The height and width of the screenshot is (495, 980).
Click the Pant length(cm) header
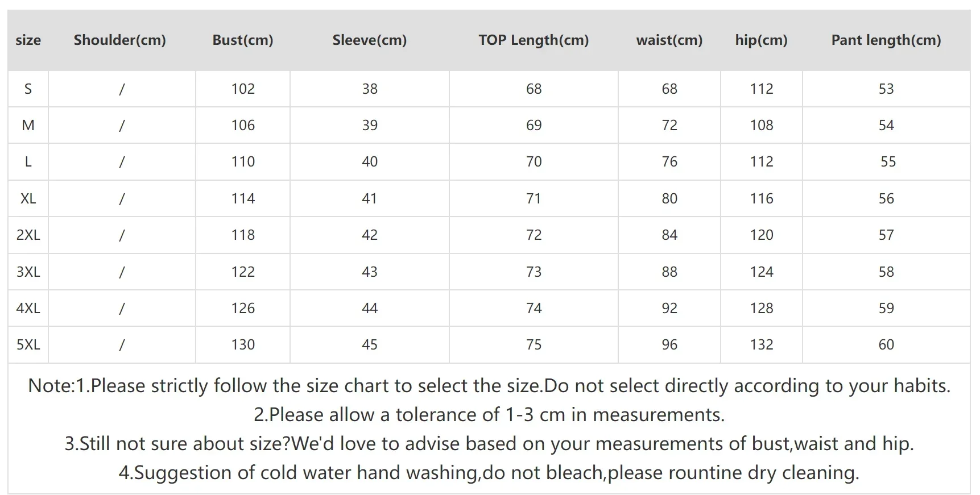click(886, 40)
